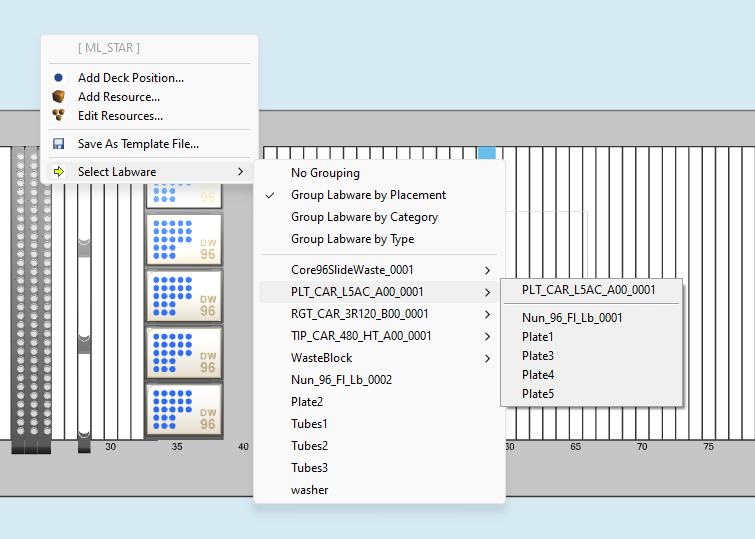Select Tubes2 from the labware list
The height and width of the screenshot is (539, 755).
tap(309, 446)
